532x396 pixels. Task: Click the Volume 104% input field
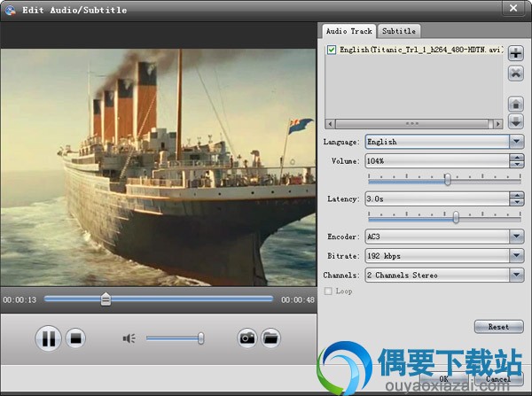pos(437,161)
